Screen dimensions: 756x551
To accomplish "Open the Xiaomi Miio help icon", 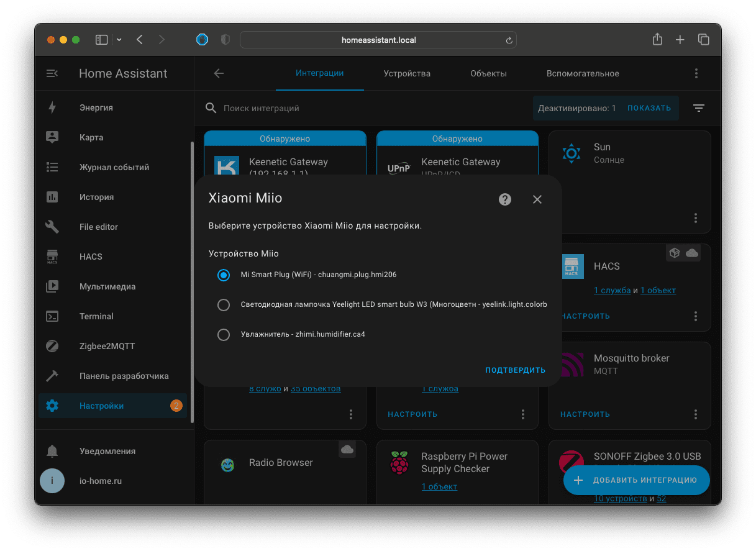I will tap(505, 199).
